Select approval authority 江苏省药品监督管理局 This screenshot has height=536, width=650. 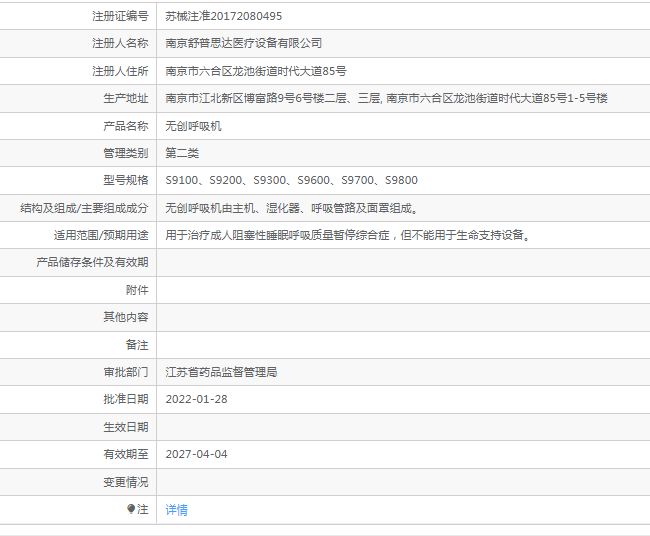tap(221, 372)
